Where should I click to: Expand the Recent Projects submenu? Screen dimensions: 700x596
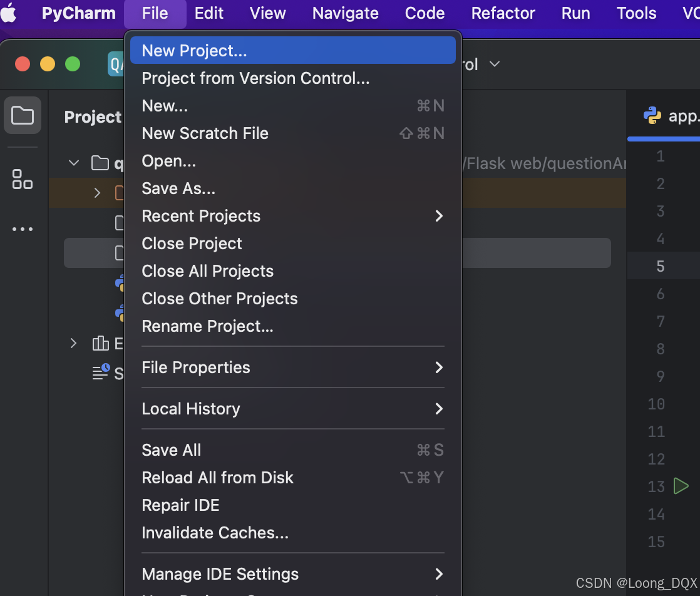click(439, 216)
